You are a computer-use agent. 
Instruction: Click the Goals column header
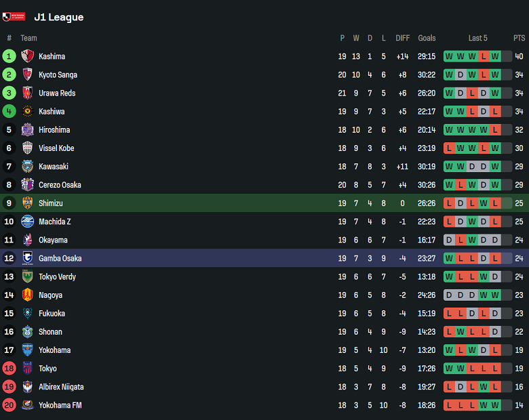[x=427, y=38]
